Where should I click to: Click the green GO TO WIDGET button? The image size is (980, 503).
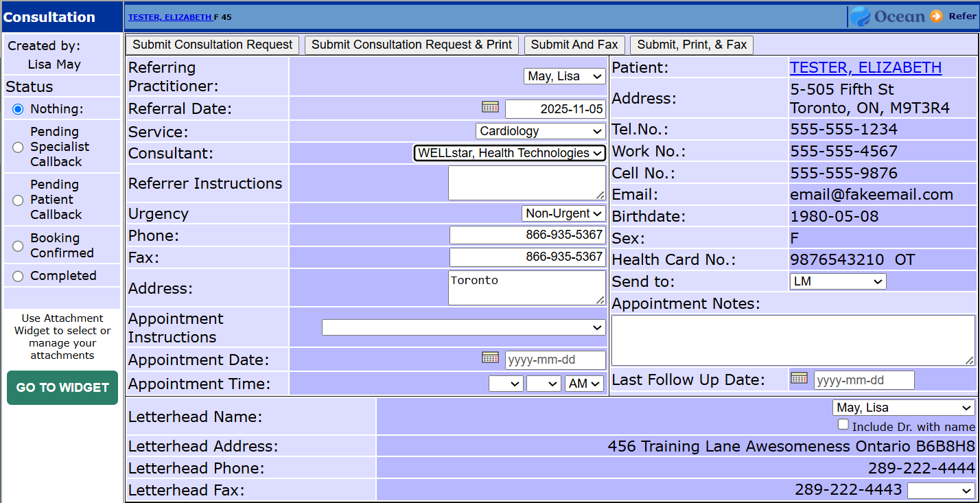[x=62, y=388]
